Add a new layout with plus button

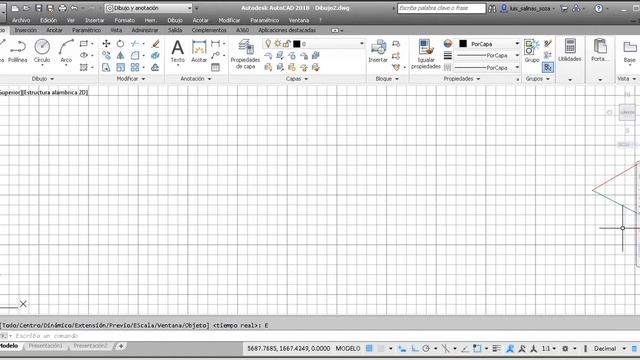121,346
